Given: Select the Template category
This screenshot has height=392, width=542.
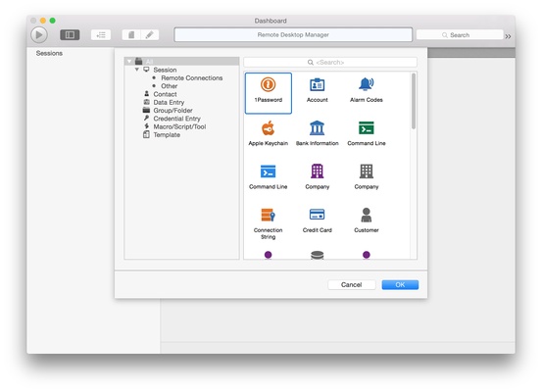Looking at the screenshot, I should click(167, 135).
